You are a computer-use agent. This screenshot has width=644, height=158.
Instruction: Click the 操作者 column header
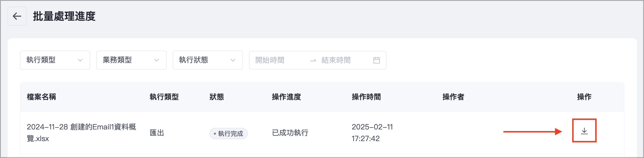pyautogui.click(x=453, y=97)
